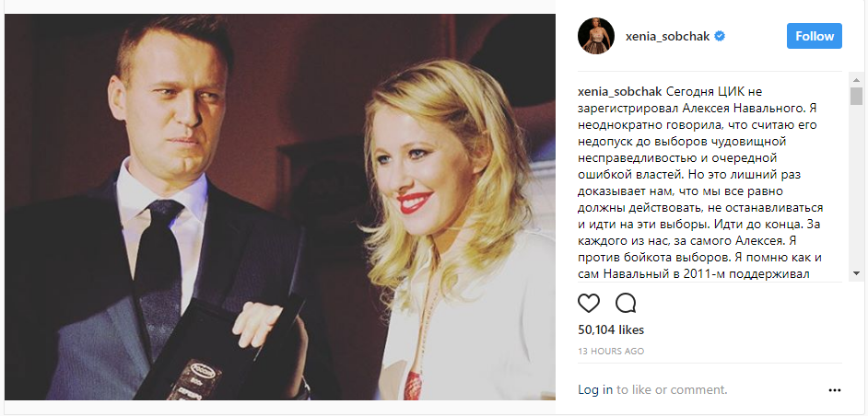
Task: Click the scrollbar down arrow
Action: pyautogui.click(x=856, y=273)
